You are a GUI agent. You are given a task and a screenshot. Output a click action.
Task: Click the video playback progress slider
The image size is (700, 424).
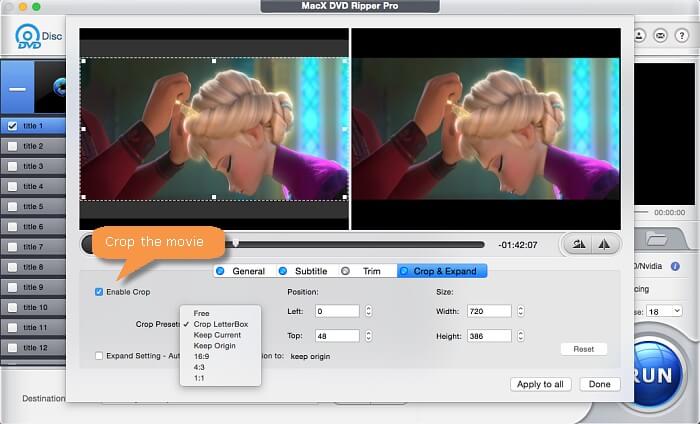pyautogui.click(x=288, y=243)
